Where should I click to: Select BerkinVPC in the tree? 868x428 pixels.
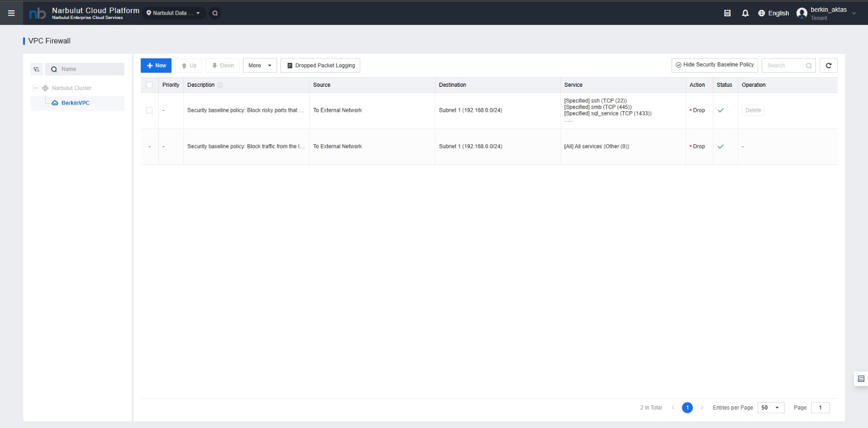[75, 103]
